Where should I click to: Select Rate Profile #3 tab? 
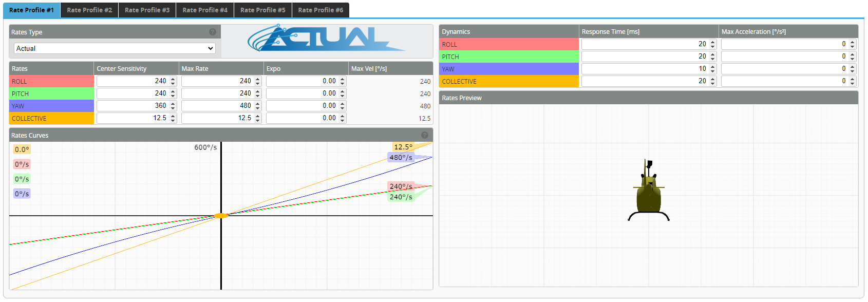pos(147,10)
